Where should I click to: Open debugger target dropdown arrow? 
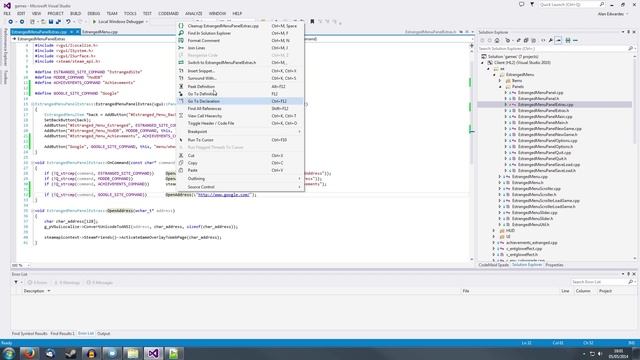pyautogui.click(x=147, y=22)
